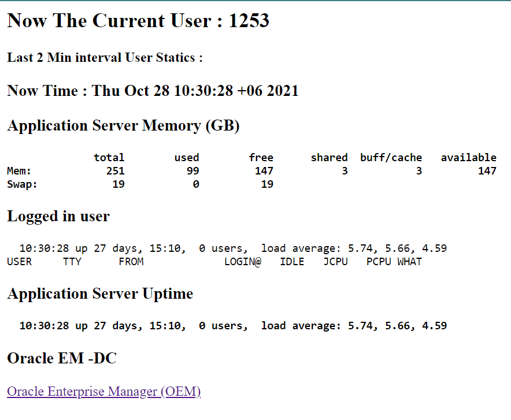Click the 'TTY' column label

[72, 262]
